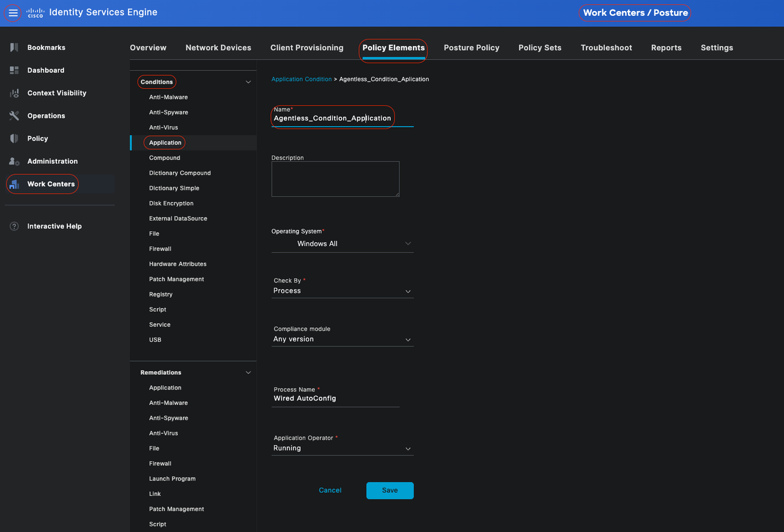Open Work Centers in the sidebar
784x532 pixels.
point(51,184)
